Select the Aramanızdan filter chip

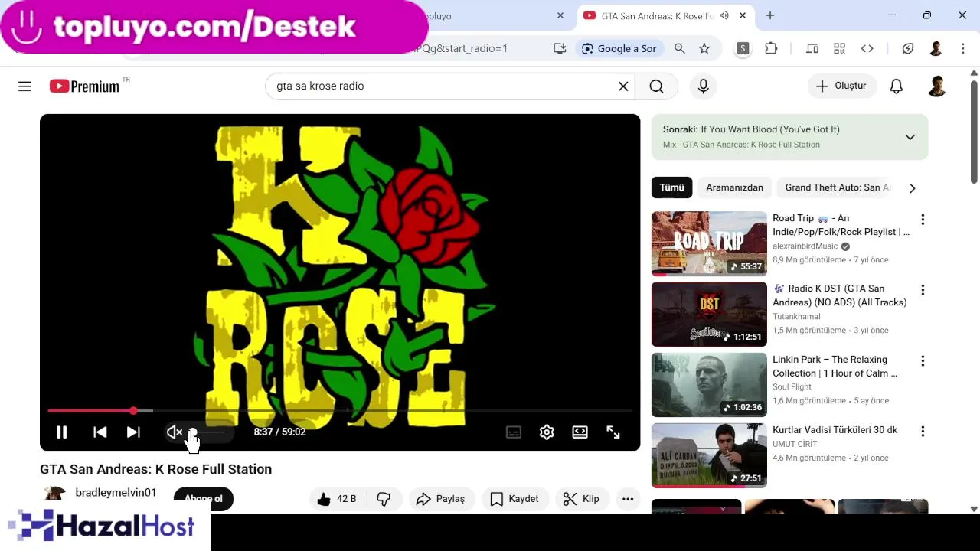734,187
